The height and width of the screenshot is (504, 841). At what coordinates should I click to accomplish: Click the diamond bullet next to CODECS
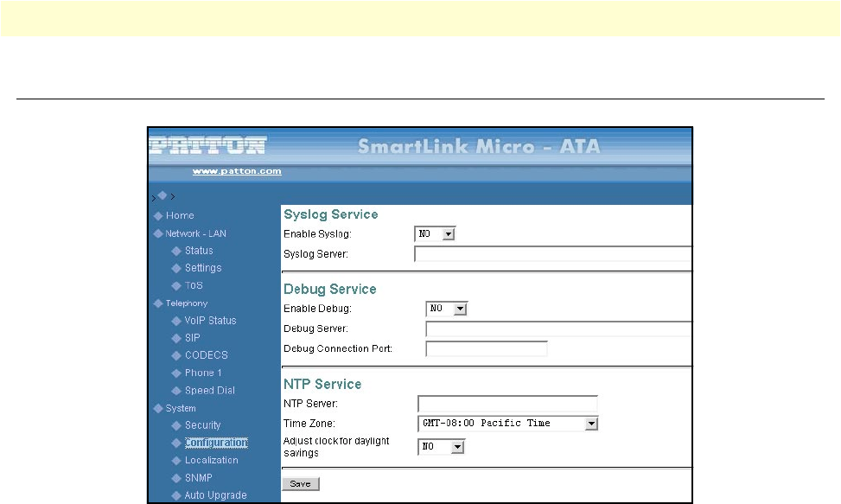(x=176, y=355)
